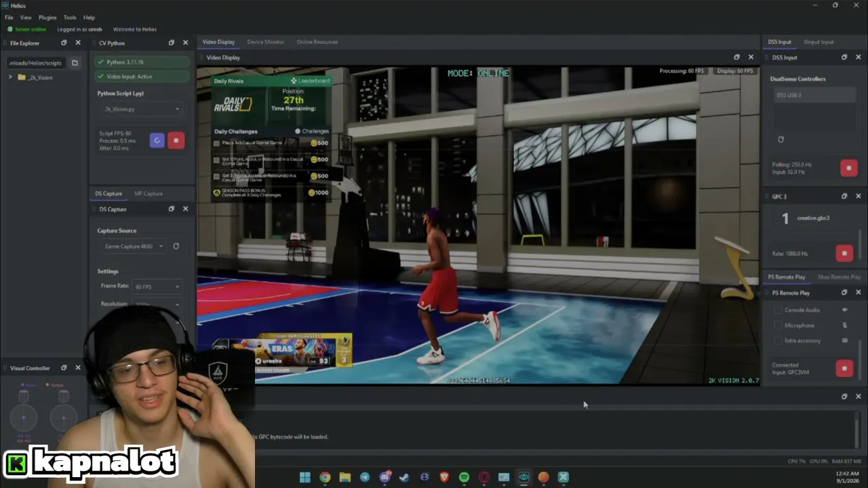The image size is (868, 488).
Task: Browse folder icon in File Explorer panel
Action: tap(75, 63)
